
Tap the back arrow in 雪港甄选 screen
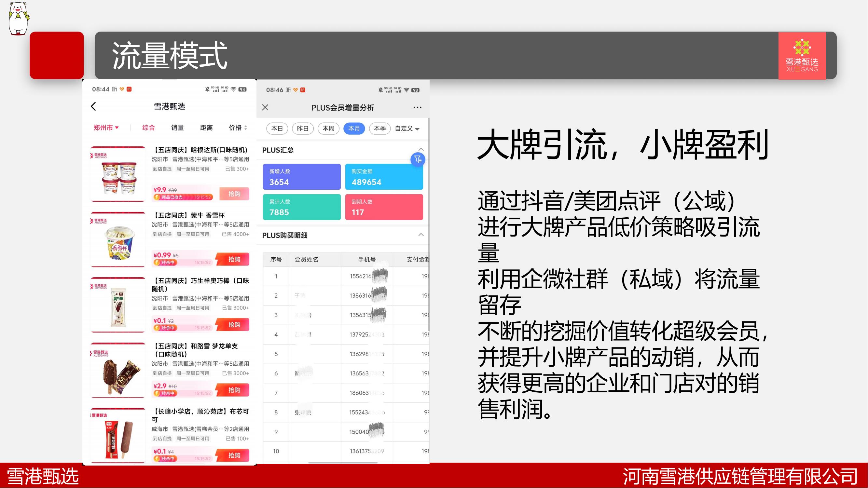tap(93, 106)
